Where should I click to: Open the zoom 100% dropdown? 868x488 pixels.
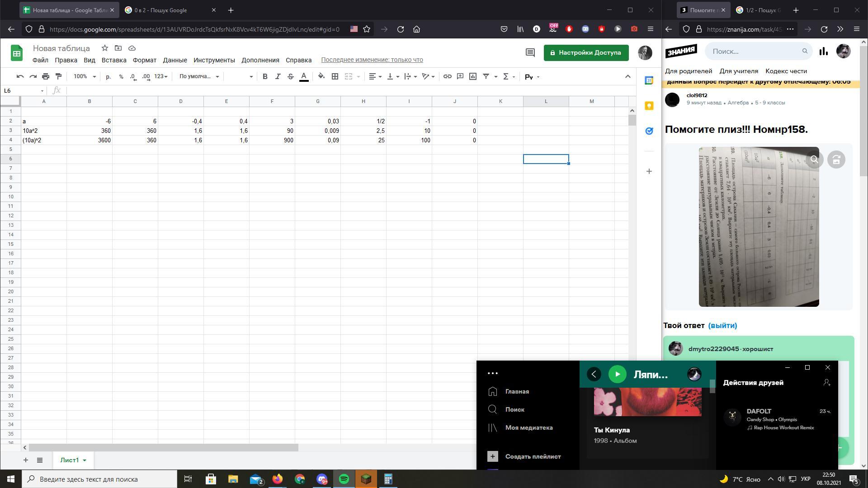pyautogui.click(x=85, y=77)
